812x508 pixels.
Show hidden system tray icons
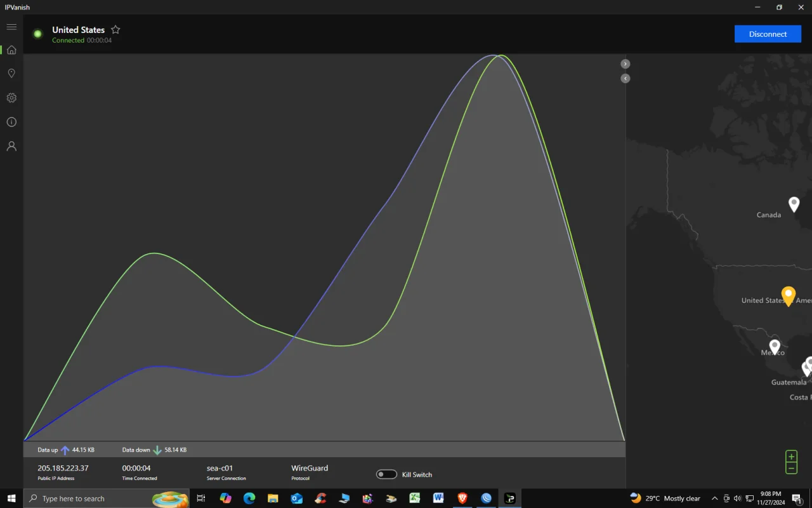(x=714, y=498)
